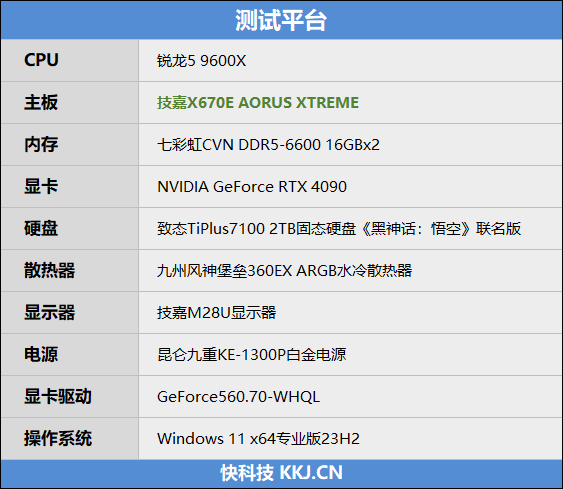Viewport: 563px width, 489px height.
Task: Click the 显示器 row label
Action: [50, 312]
